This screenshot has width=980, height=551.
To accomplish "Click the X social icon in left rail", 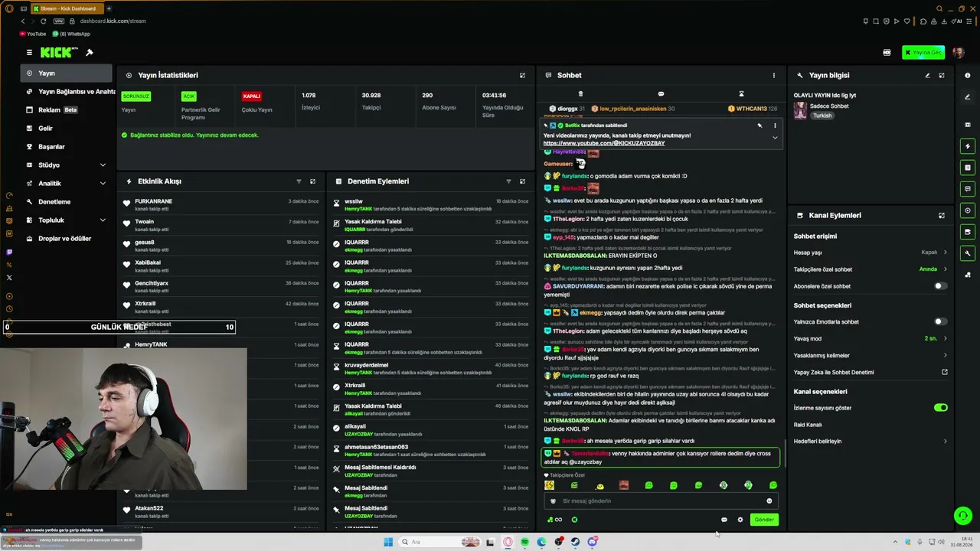I will click(x=9, y=278).
